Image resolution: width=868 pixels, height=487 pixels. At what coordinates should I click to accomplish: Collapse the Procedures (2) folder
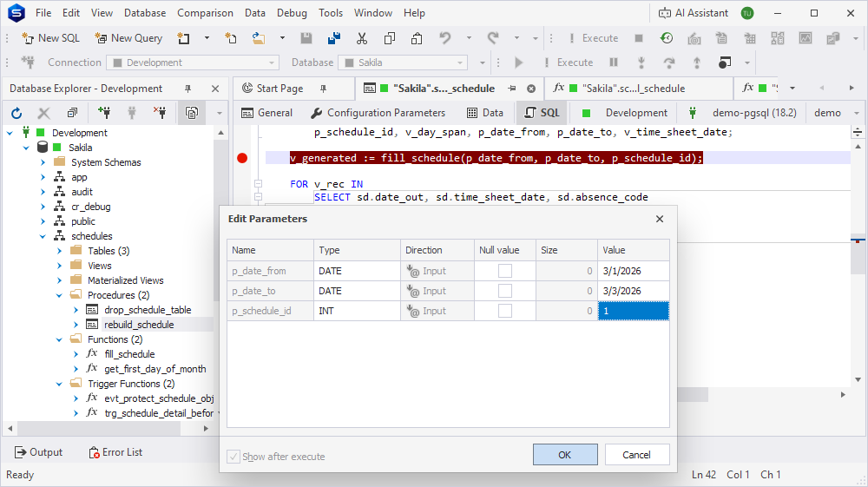point(59,295)
